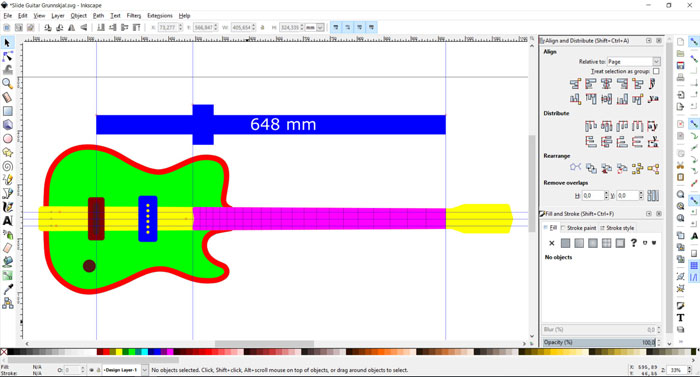Select the Gradient tool
700x377 pixels.
click(7, 276)
